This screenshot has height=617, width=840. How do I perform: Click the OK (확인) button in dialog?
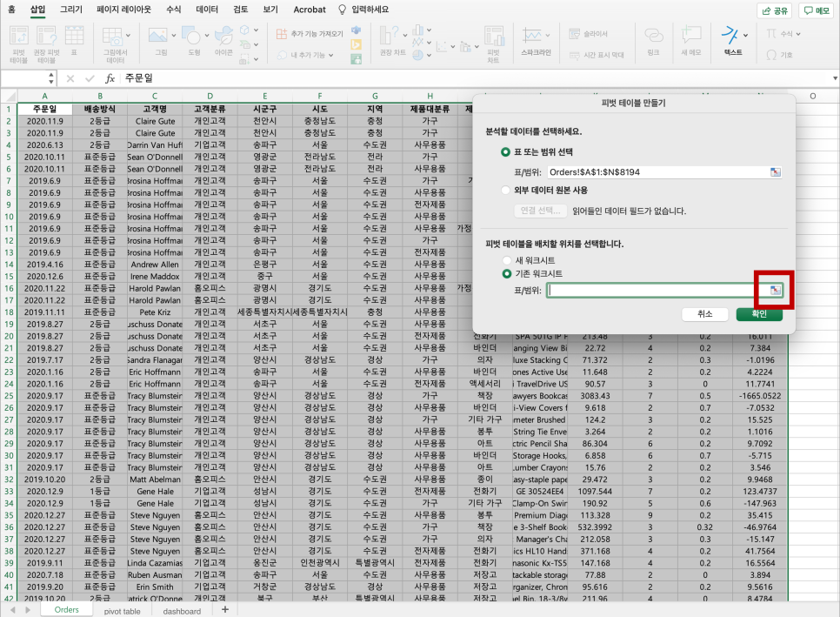tap(759, 314)
